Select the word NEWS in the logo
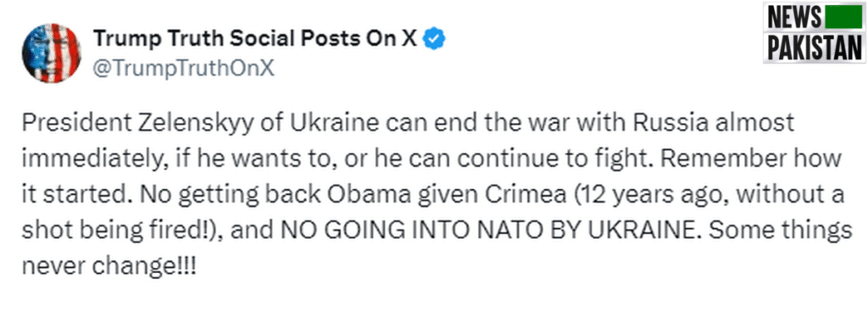 [794, 19]
